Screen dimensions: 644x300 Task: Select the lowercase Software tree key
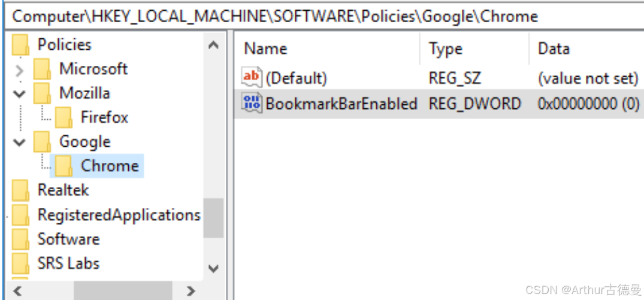(68, 239)
